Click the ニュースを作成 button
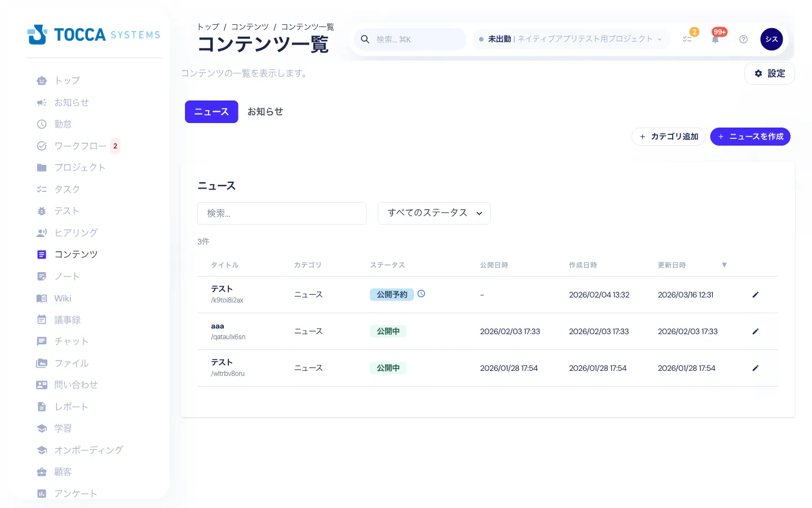The image size is (812, 508). point(751,137)
